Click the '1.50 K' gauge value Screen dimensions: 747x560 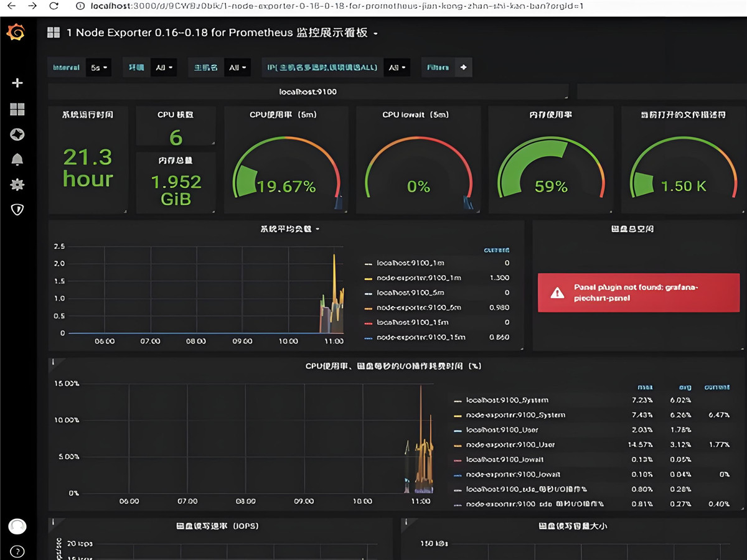684,187
